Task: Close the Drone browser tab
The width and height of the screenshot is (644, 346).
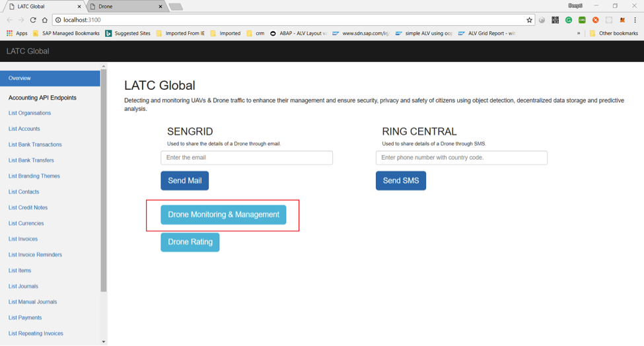Action: [x=161, y=7]
